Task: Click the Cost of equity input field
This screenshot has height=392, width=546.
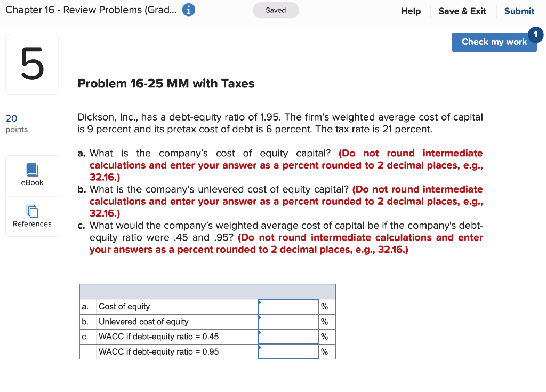Action: (288, 306)
